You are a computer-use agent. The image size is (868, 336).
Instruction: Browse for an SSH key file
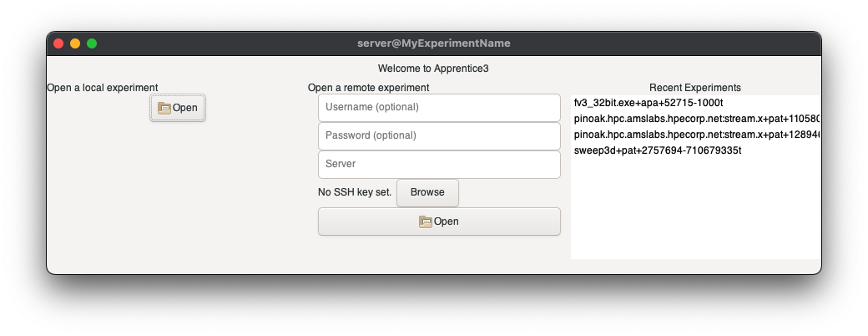427,192
